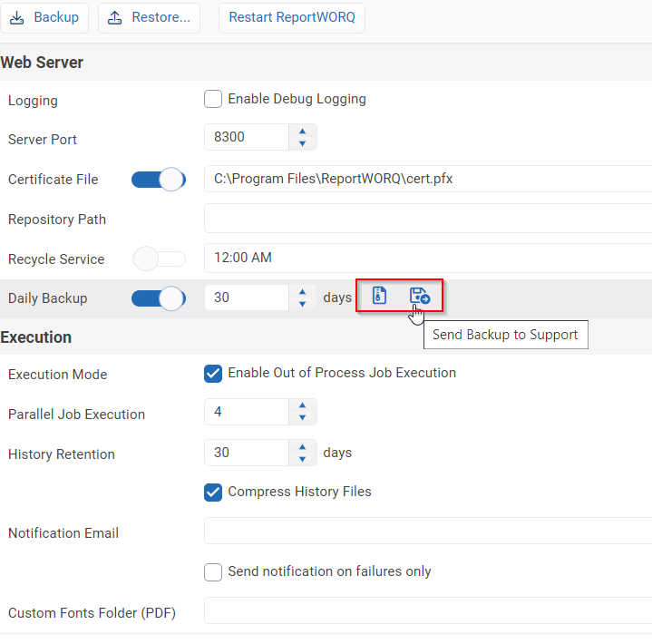Decrease Daily Backup days with down arrow
Image resolution: width=652 pixels, height=644 pixels.
point(302,304)
